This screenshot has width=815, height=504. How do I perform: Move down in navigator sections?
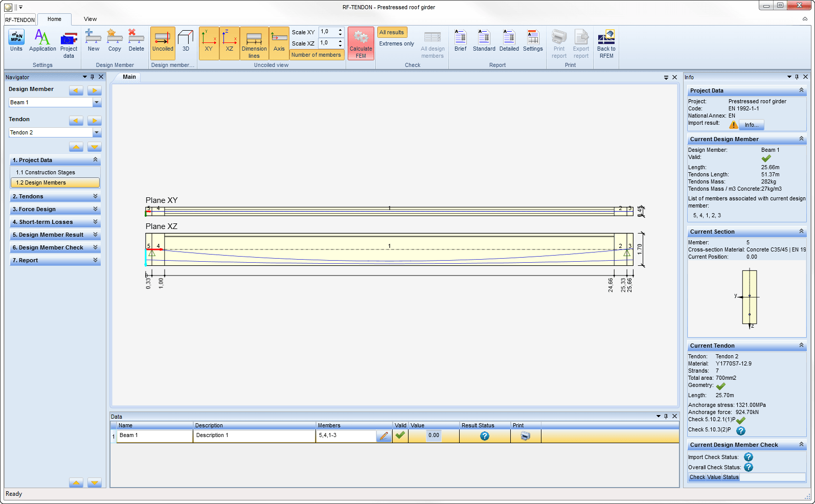tap(95, 147)
